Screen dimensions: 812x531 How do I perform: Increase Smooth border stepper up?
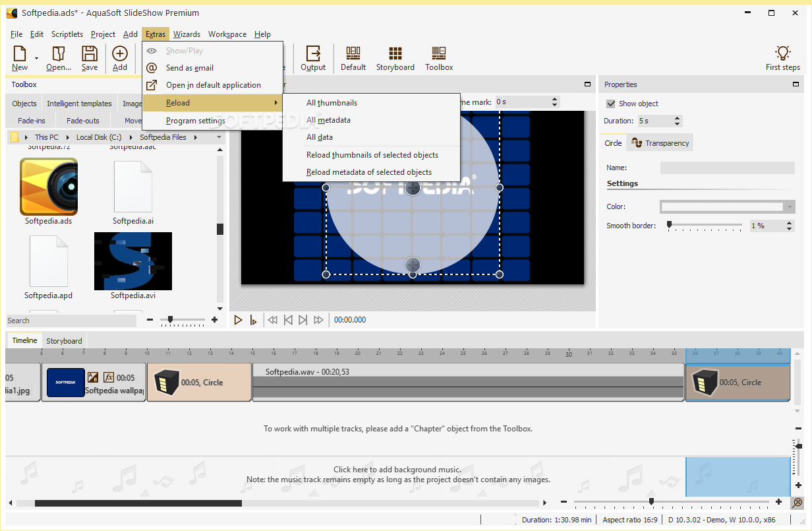pyautogui.click(x=790, y=223)
